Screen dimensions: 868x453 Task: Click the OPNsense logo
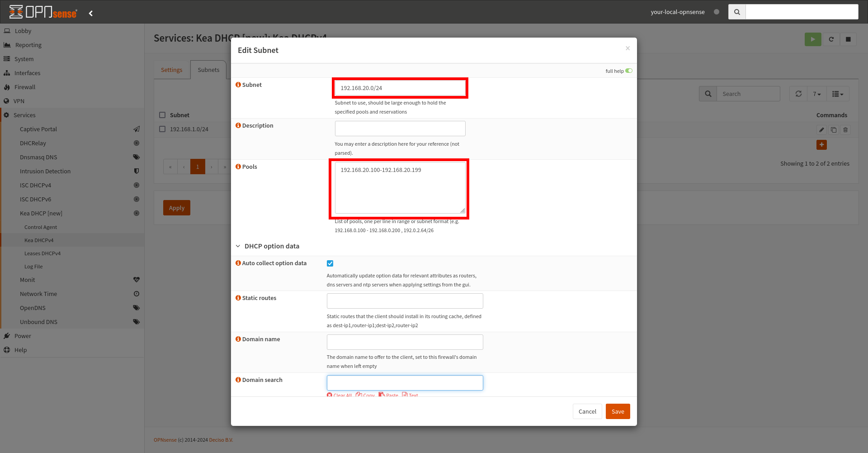[43, 12]
